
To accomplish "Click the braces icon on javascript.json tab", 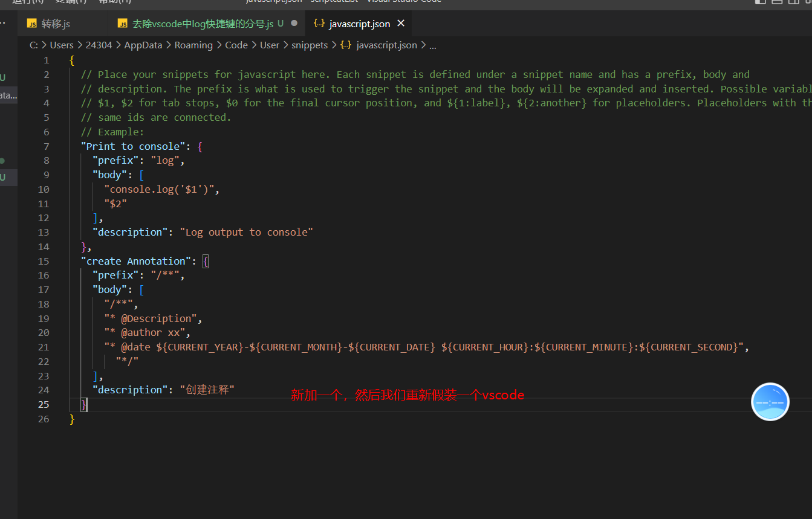I will point(319,24).
